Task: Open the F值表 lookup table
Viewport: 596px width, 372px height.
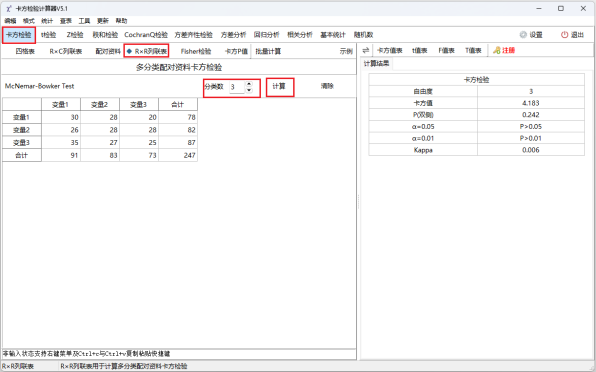Action: [446, 50]
